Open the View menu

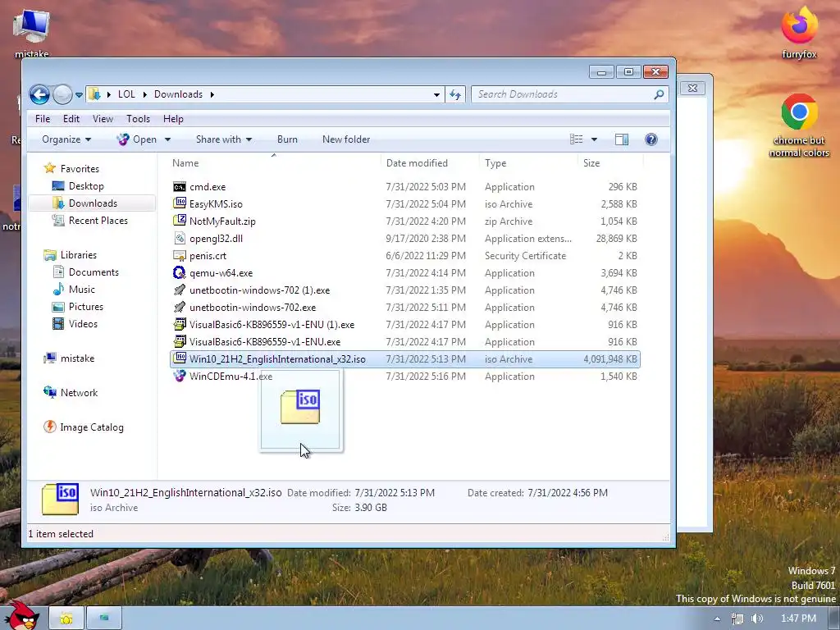(103, 119)
